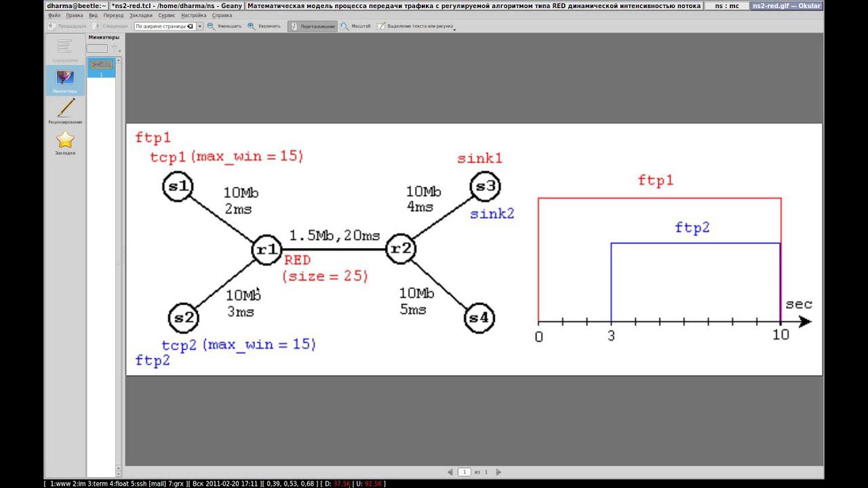Image resolution: width=868 pixels, height=488 pixels.
Task: Select the 'Выделение текста или рисунка' tool
Action: pos(414,26)
